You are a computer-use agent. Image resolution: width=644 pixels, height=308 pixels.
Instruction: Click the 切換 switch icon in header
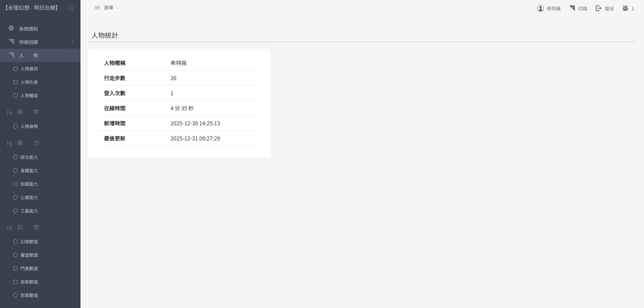(x=572, y=8)
